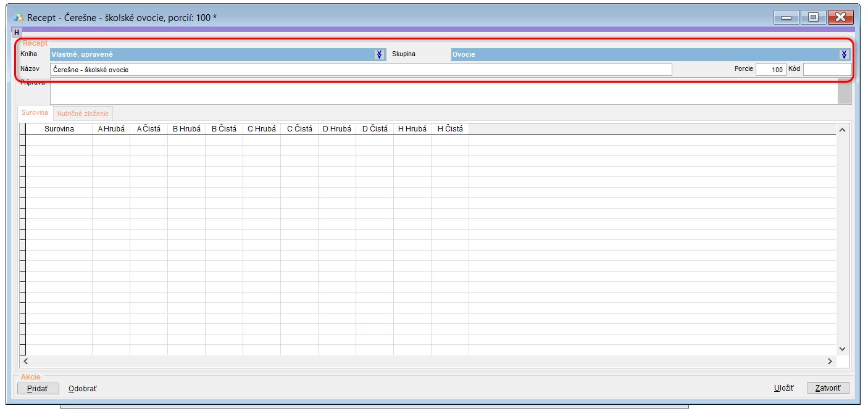Click the empty Kód input field
Viewport: 868px width, 419px height.
(x=827, y=70)
